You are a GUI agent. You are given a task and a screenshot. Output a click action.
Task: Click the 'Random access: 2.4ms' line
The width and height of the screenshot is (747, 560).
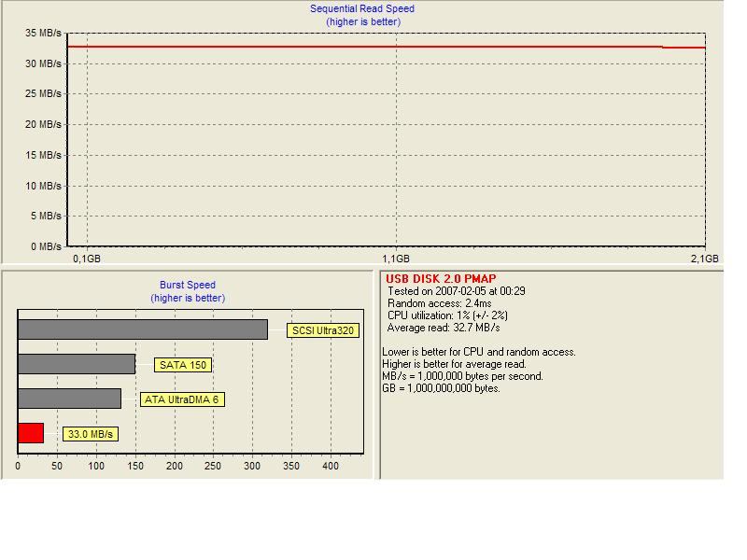tap(439, 303)
